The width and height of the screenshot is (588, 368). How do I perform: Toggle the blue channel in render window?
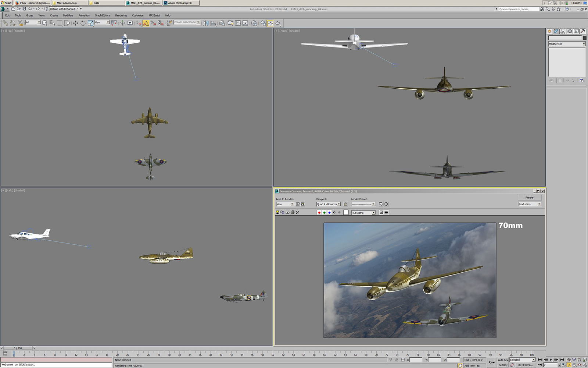[x=329, y=212]
